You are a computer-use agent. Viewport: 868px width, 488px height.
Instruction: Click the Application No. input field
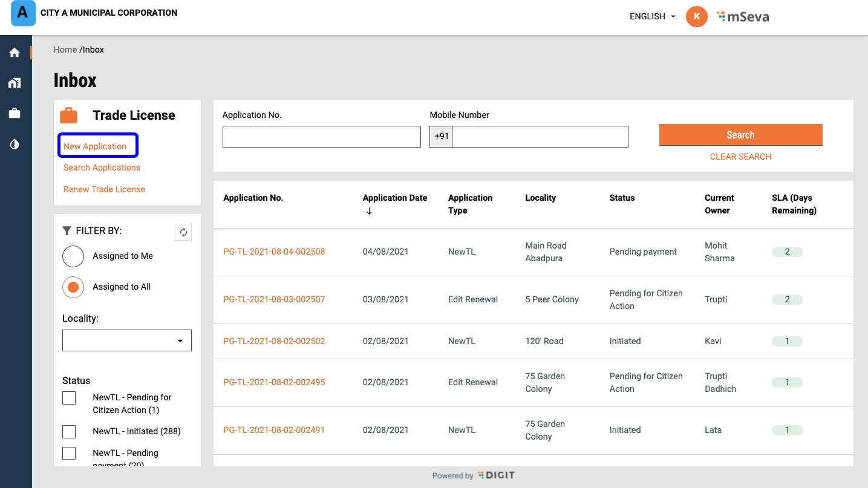[x=321, y=137]
